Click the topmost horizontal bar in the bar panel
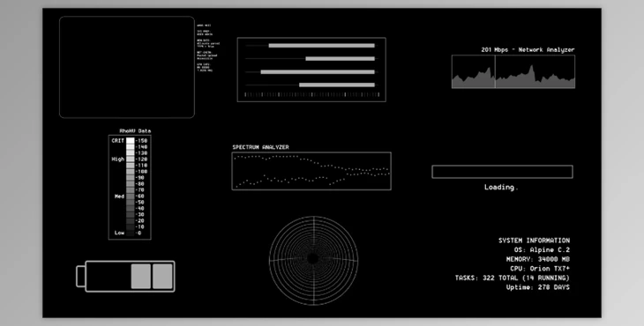This screenshot has height=326, width=644. pos(322,46)
